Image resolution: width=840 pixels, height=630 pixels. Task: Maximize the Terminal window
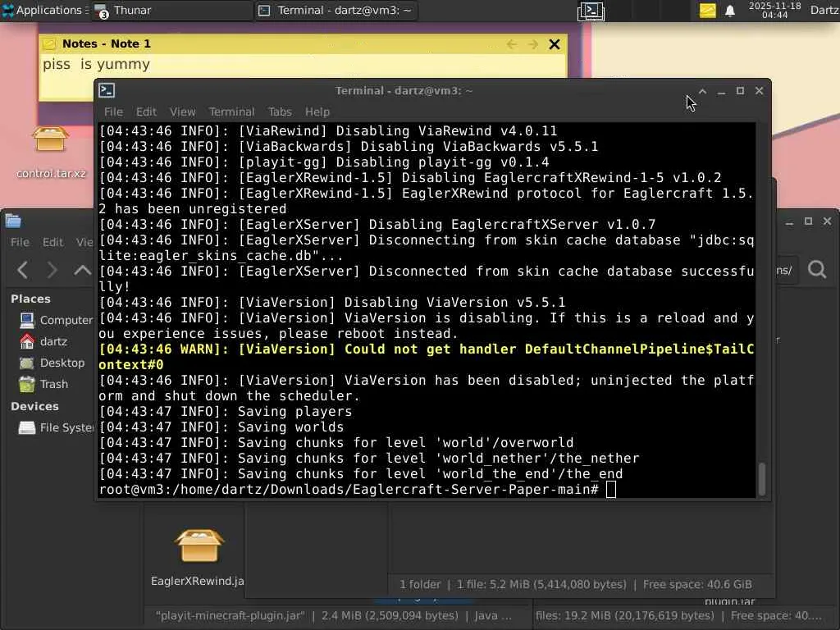tap(740, 91)
